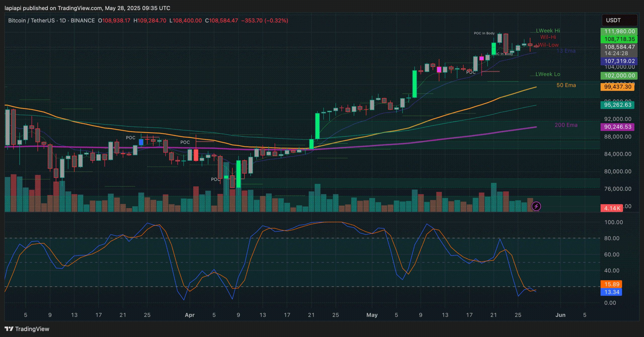Viewport: 644px width, 337px height.
Task: Click the orange 15.89 stochastic value label
Action: [611, 284]
